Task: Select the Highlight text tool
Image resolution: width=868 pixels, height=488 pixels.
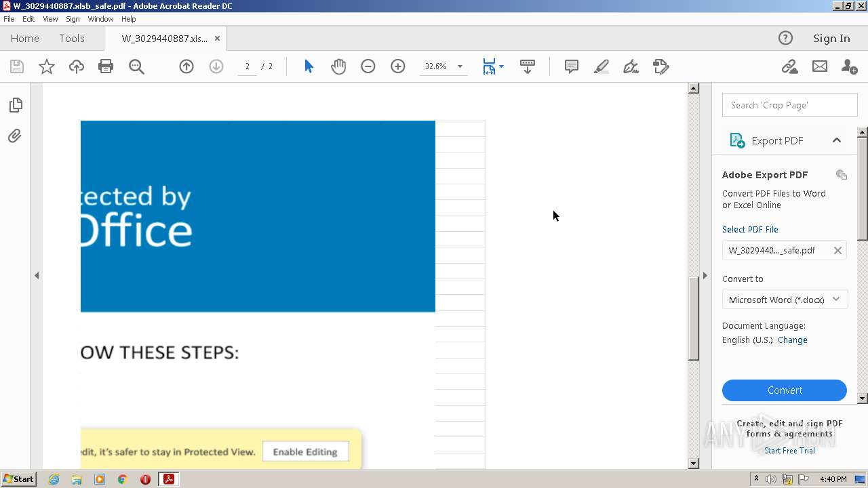Action: coord(601,66)
